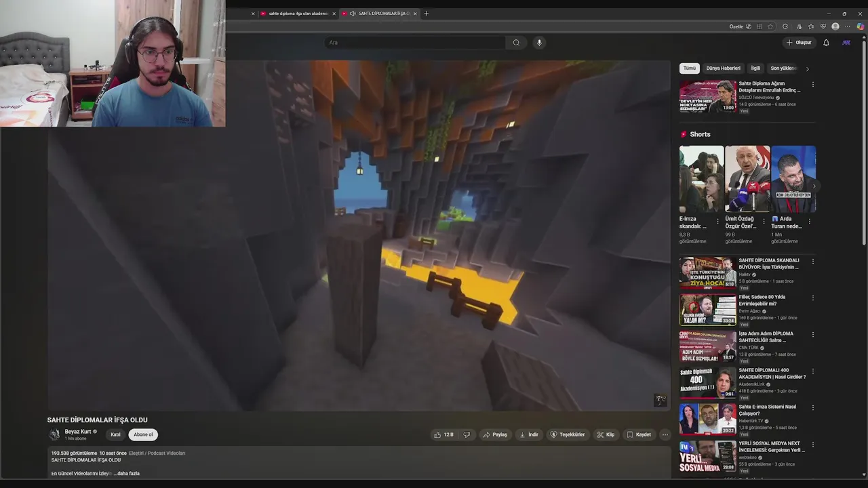Focus the YouTube Ara search field
This screenshot has height=488, width=868.
click(415, 43)
